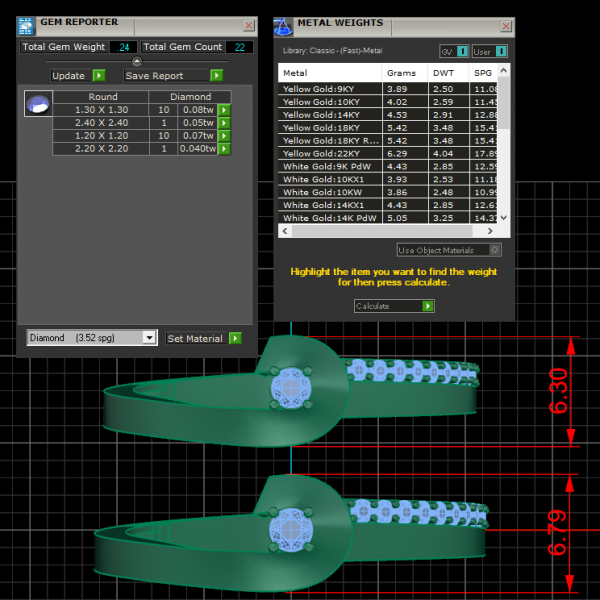Click green arrow for 0.040tw gem row
Image resolution: width=600 pixels, height=600 pixels.
click(x=225, y=148)
